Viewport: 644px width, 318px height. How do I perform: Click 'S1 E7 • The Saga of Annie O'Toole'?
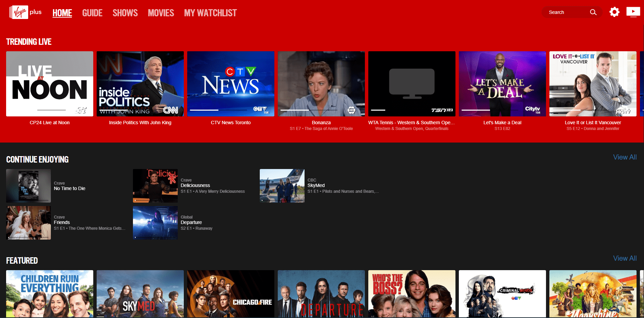[x=321, y=129]
